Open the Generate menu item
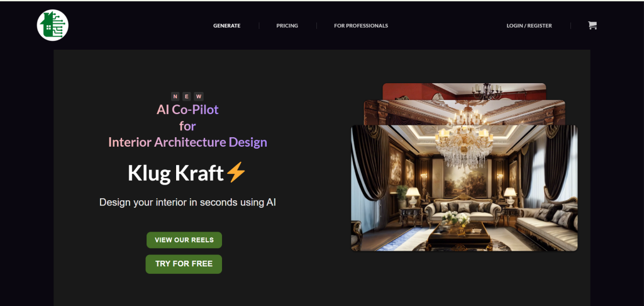 click(226, 25)
